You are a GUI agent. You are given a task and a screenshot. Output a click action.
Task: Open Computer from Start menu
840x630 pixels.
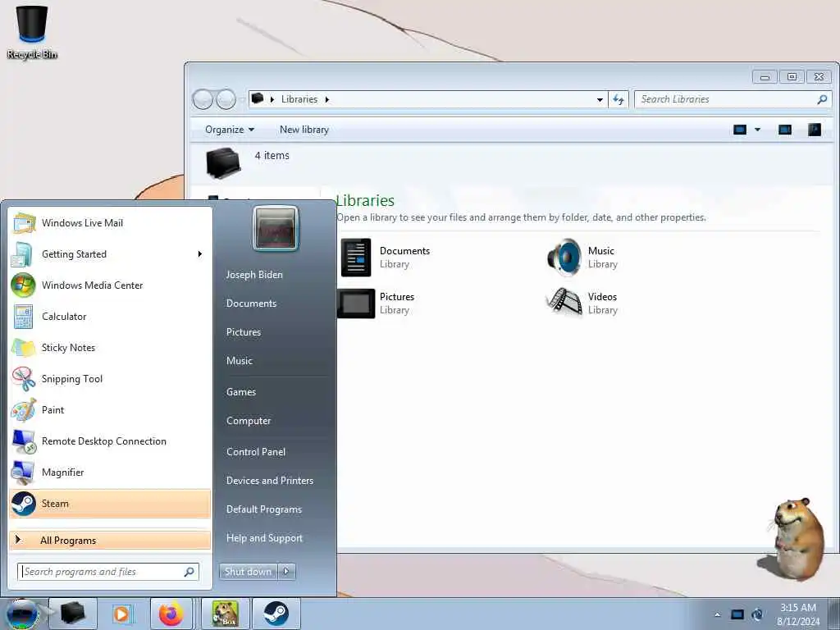click(x=249, y=421)
